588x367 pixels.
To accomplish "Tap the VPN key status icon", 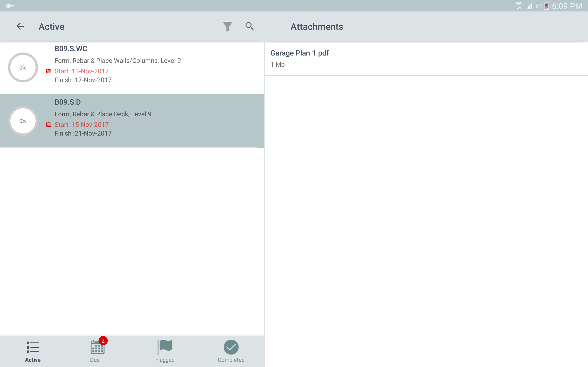I will click(10, 6).
